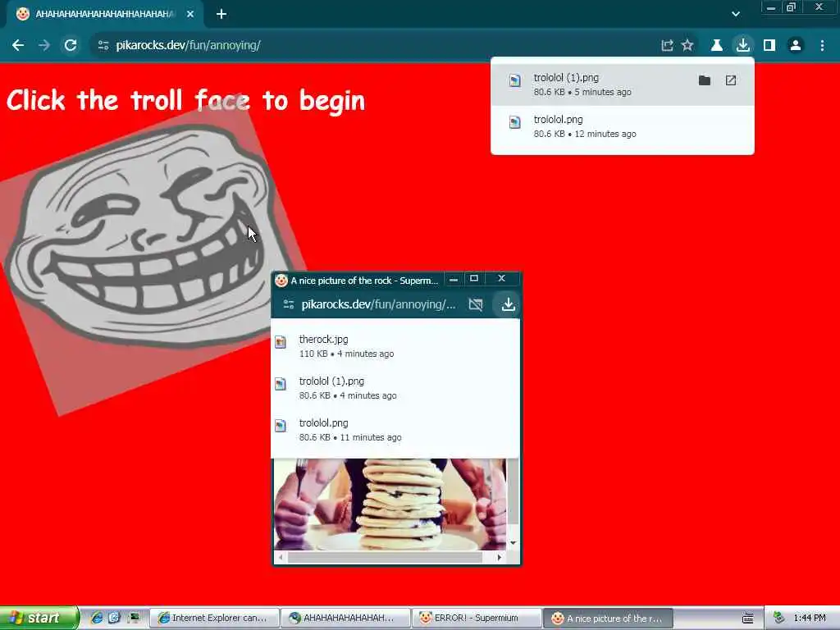
Task: Open trololol (1).png downloaded 4 minutes ago
Action: coord(395,388)
